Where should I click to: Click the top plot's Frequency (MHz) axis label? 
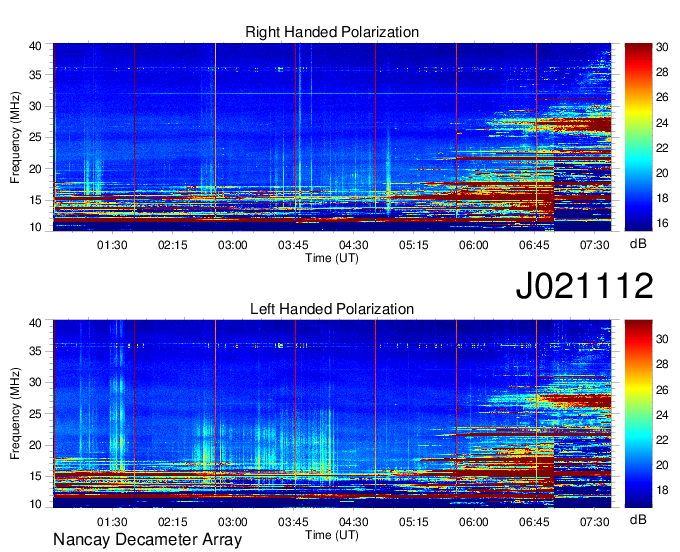click(x=15, y=137)
